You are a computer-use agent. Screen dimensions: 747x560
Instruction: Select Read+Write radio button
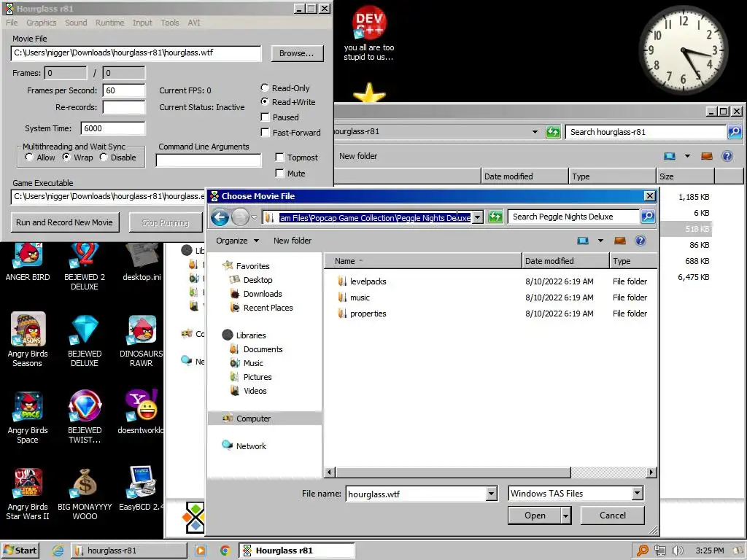click(x=265, y=101)
